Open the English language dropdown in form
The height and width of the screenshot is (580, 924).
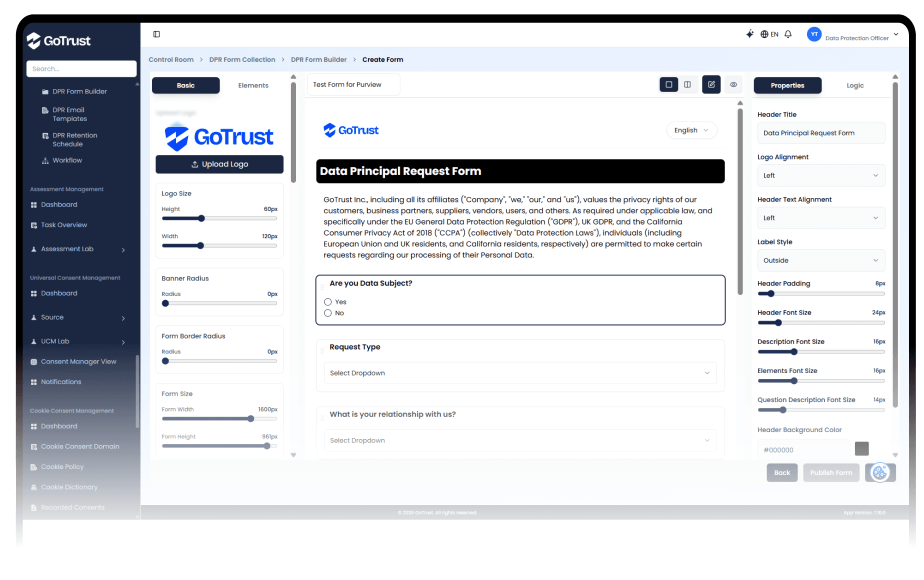coord(691,130)
